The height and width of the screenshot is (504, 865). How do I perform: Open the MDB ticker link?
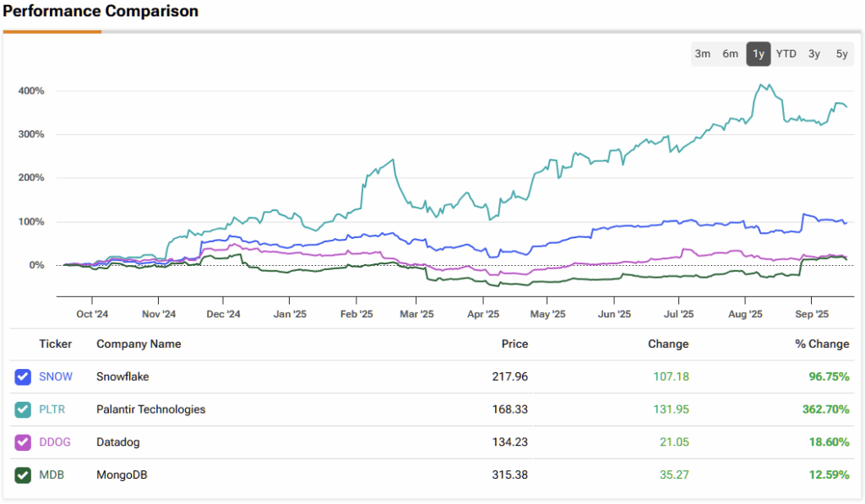(52, 475)
